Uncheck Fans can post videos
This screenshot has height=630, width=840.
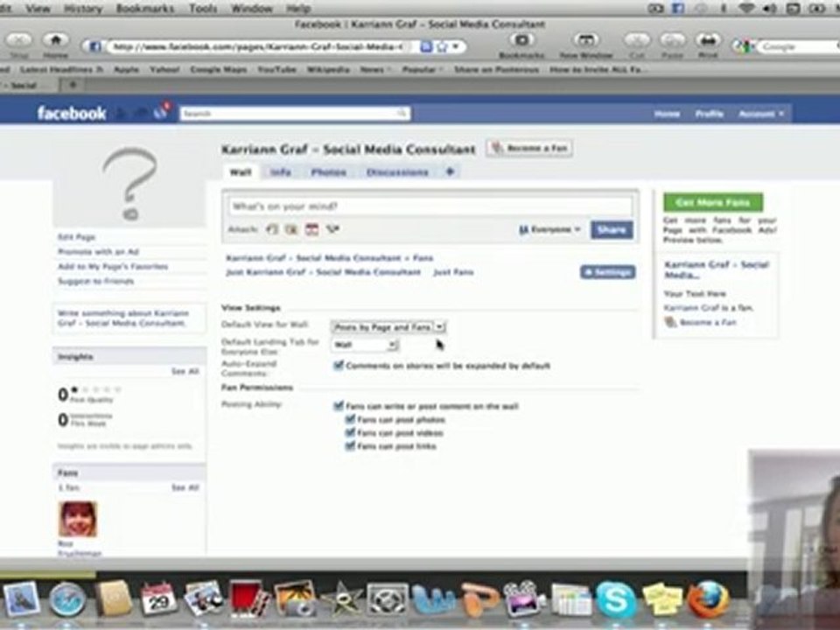pyautogui.click(x=350, y=432)
